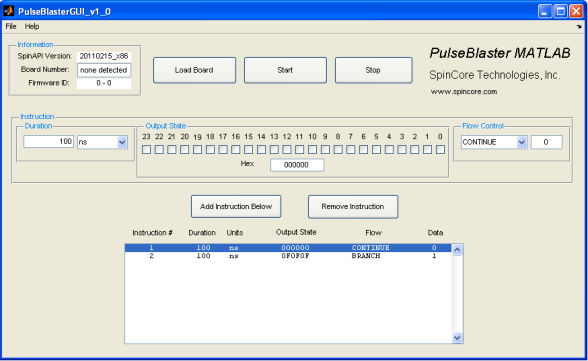Check output bit 0 checkbox
Image resolution: width=588 pixels, height=361 pixels.
(x=441, y=150)
